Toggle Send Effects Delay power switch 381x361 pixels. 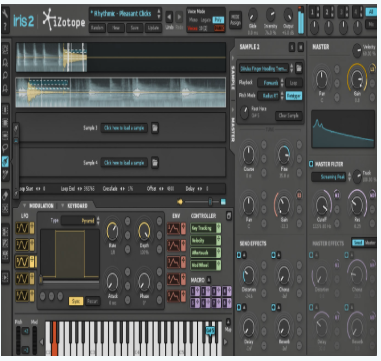pyautogui.click(x=239, y=307)
